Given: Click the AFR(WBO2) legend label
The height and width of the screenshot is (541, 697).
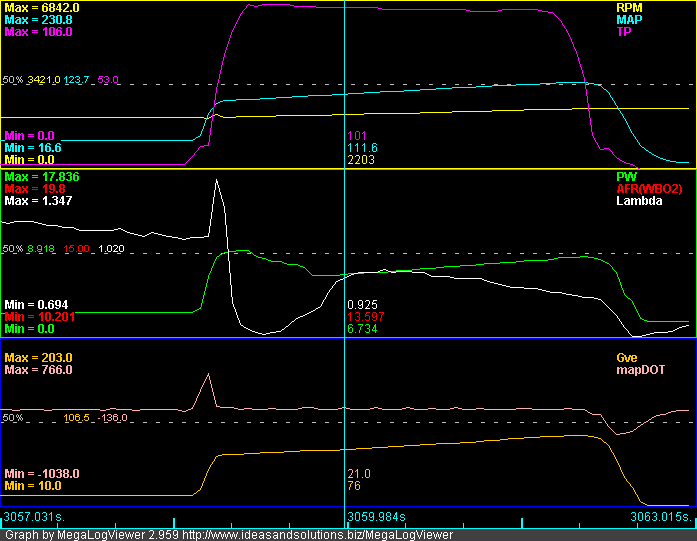Looking at the screenshot, I should coord(649,188).
